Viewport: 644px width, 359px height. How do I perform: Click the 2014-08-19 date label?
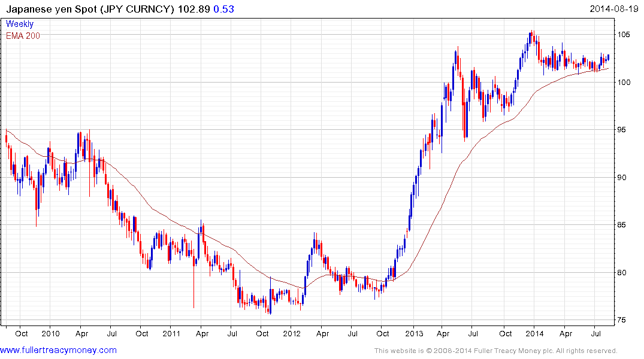click(613, 9)
